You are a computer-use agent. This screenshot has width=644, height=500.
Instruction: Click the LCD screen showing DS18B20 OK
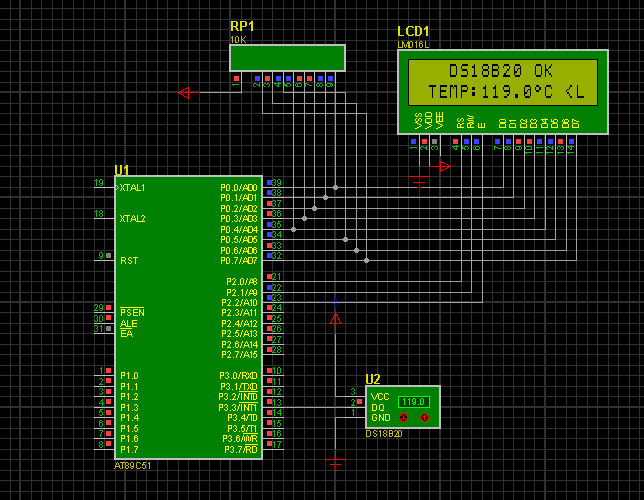pyautogui.click(x=503, y=82)
